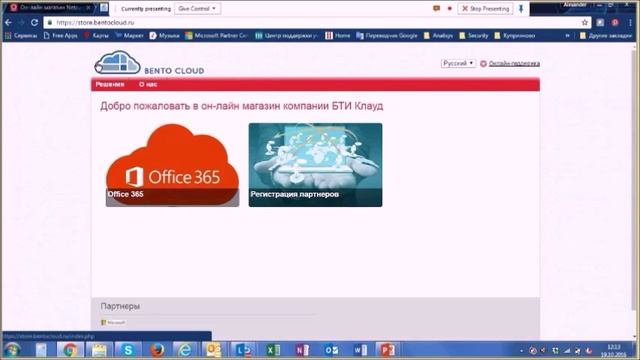Open the presentation chat icon
Screen dimensions: 640x360
pos(436,8)
